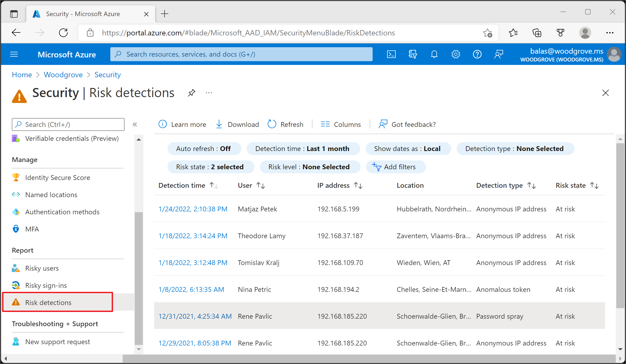Open the browser Collections icon

[537, 33]
